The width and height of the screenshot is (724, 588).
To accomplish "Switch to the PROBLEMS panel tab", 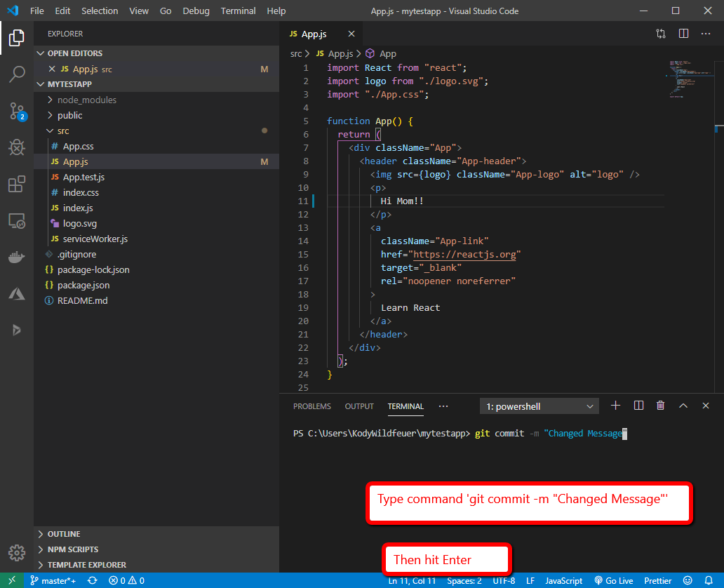I will tap(312, 406).
